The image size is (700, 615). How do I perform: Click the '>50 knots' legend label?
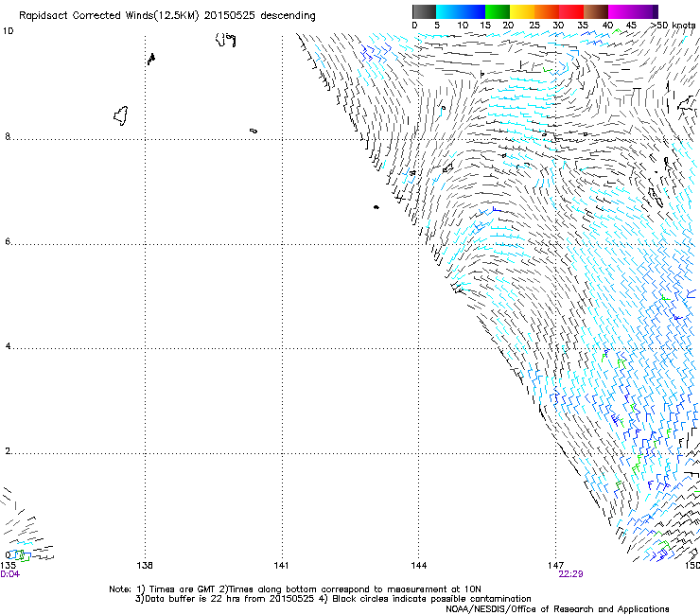[674, 26]
